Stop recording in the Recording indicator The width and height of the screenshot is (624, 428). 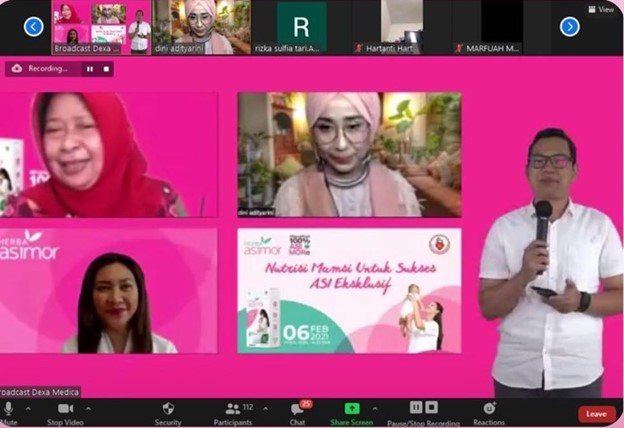pos(106,69)
